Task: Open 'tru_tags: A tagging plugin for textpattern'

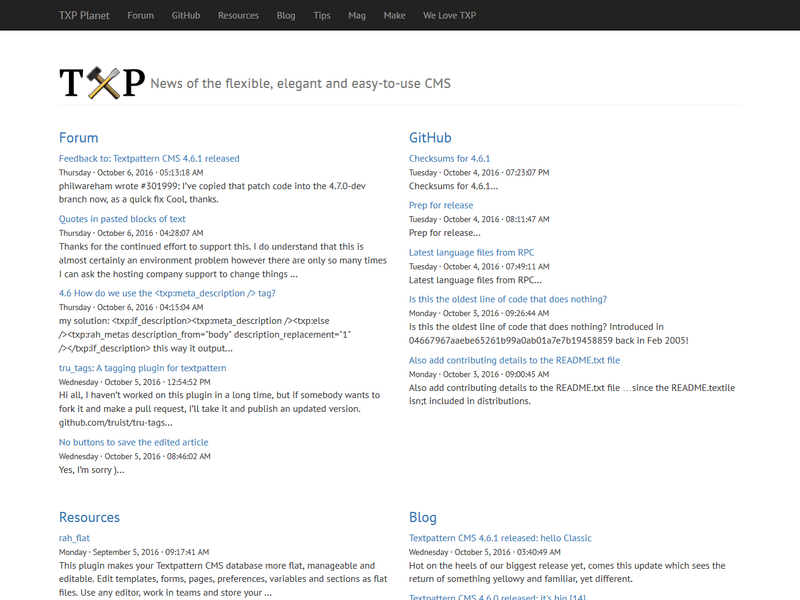Action: click(142, 368)
